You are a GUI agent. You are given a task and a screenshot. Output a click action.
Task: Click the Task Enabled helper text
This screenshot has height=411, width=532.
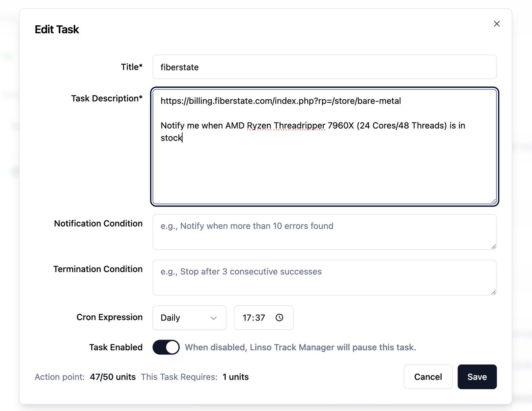click(x=300, y=347)
